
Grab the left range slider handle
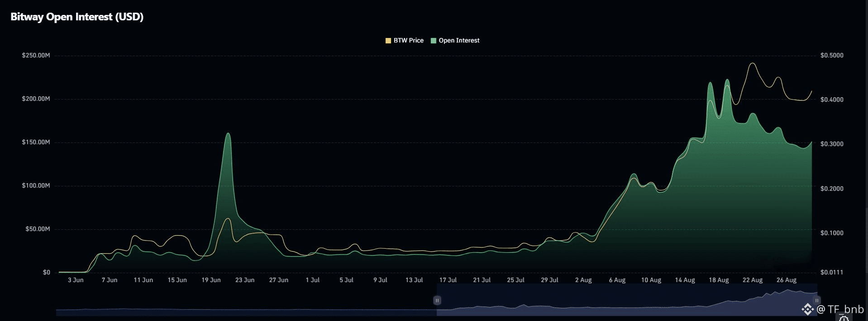(x=437, y=300)
